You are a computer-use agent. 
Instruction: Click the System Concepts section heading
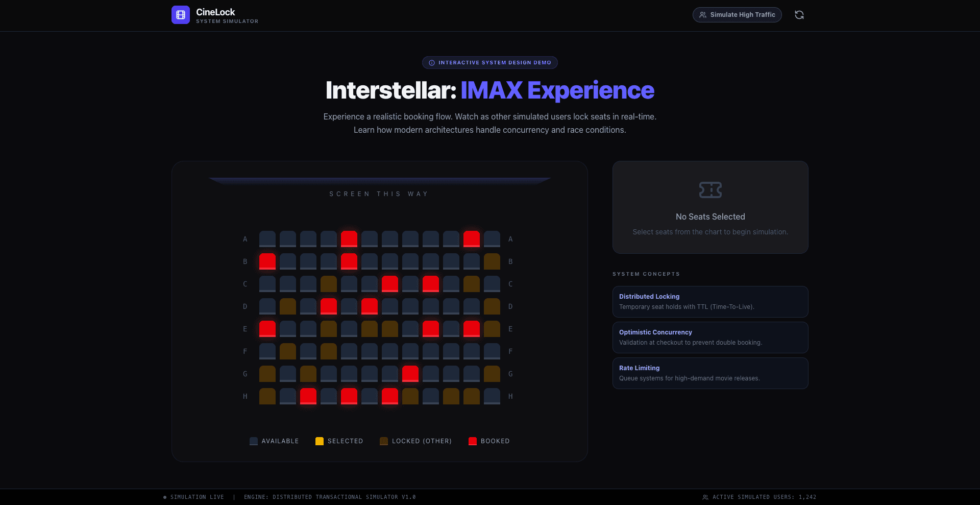click(646, 274)
